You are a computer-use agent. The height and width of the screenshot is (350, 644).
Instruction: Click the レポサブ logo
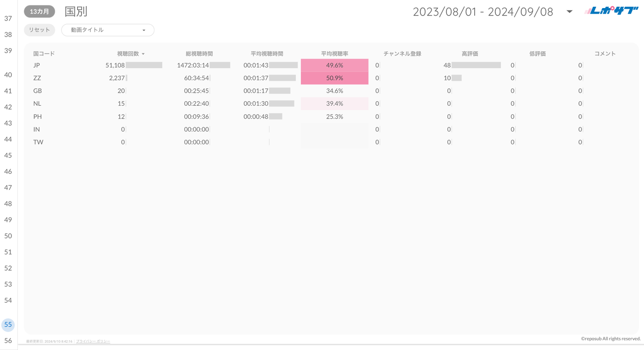611,11
